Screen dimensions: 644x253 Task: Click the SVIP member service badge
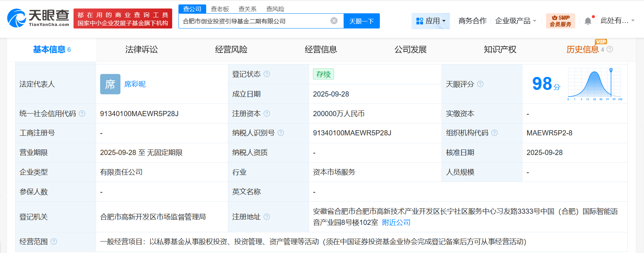pos(560,21)
